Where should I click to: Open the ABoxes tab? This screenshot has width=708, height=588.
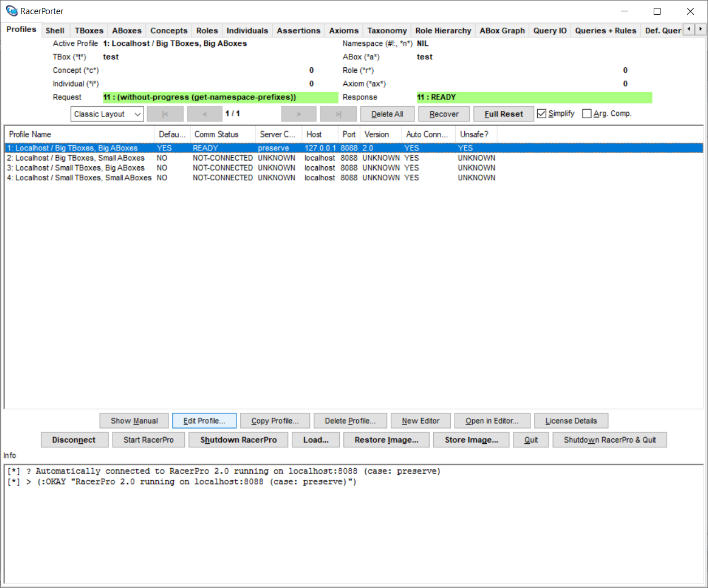pos(127,31)
